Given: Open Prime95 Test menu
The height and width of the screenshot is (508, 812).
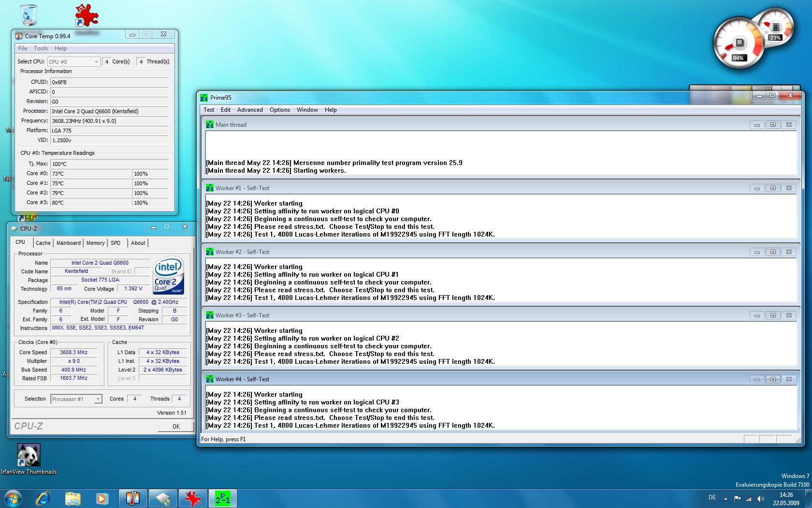Looking at the screenshot, I should coord(209,110).
